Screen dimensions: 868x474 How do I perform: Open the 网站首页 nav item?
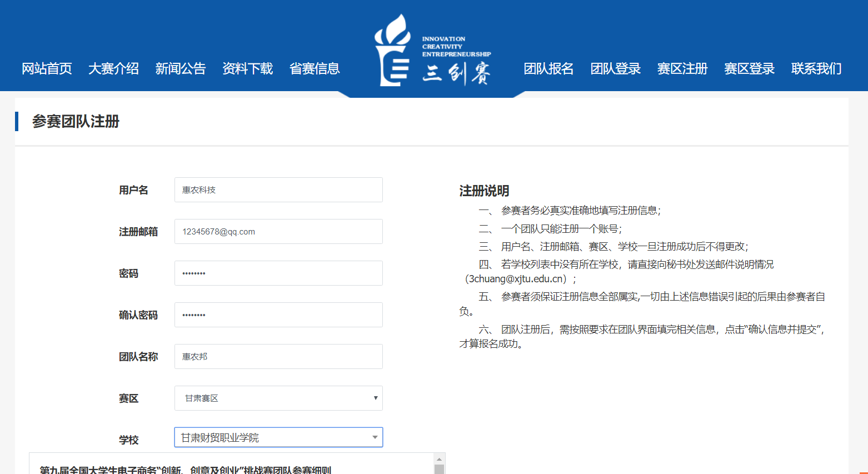tap(47, 69)
